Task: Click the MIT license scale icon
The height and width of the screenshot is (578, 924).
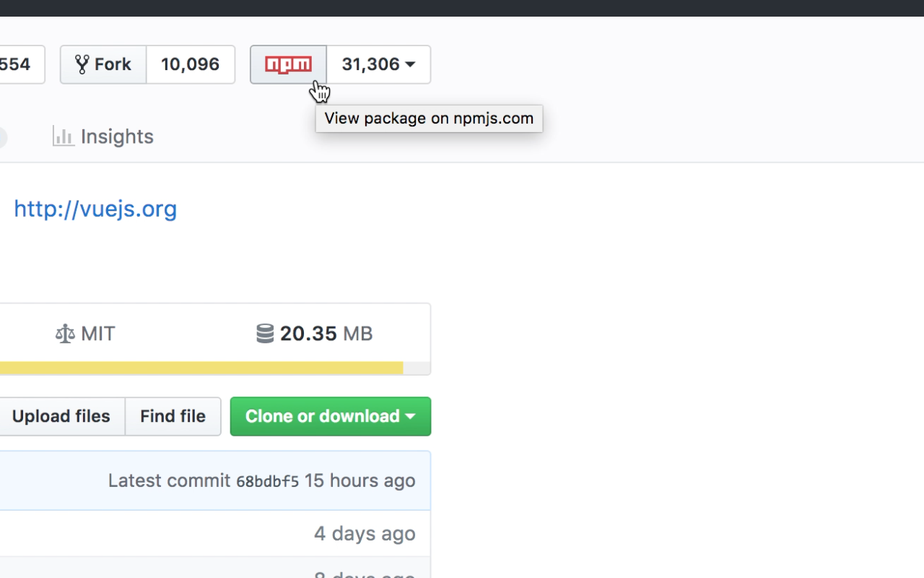Action: [64, 333]
